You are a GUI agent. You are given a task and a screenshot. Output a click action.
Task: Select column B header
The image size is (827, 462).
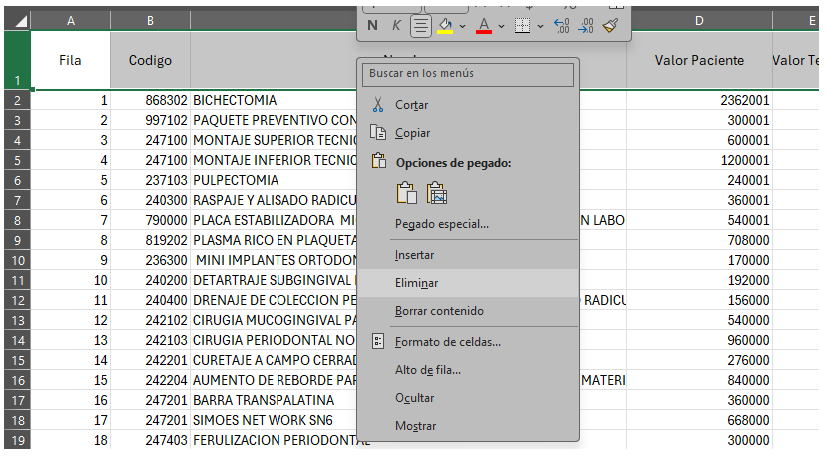(150, 20)
